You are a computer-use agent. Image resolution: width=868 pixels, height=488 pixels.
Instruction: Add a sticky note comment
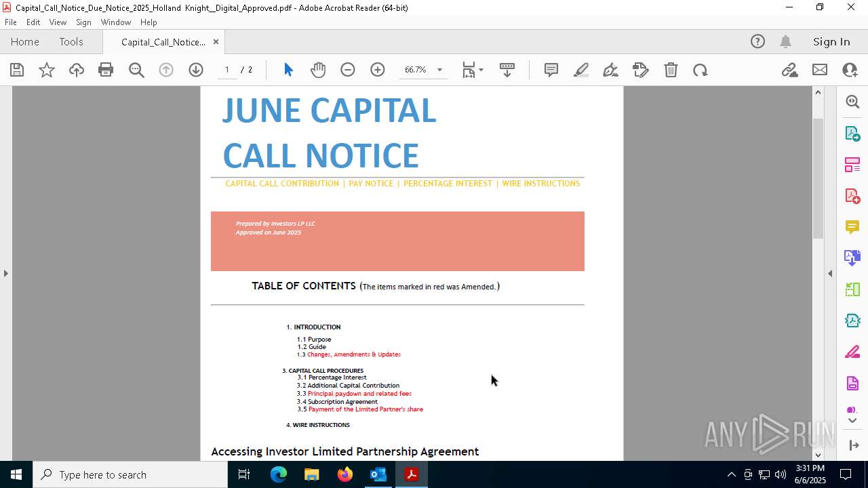tap(551, 70)
